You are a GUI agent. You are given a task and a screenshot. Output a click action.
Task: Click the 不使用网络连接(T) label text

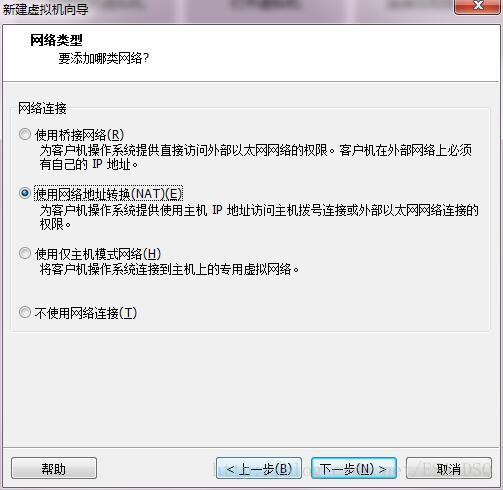point(86,313)
